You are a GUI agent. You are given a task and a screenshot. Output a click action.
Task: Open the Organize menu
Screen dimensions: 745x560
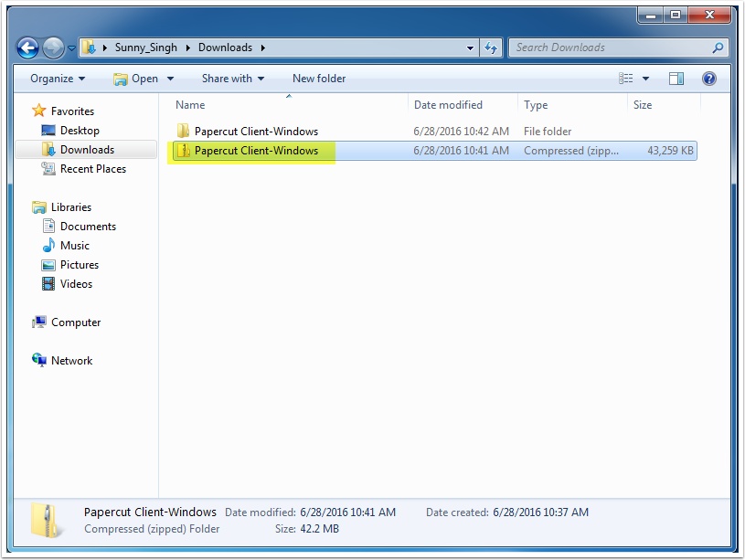tap(58, 79)
